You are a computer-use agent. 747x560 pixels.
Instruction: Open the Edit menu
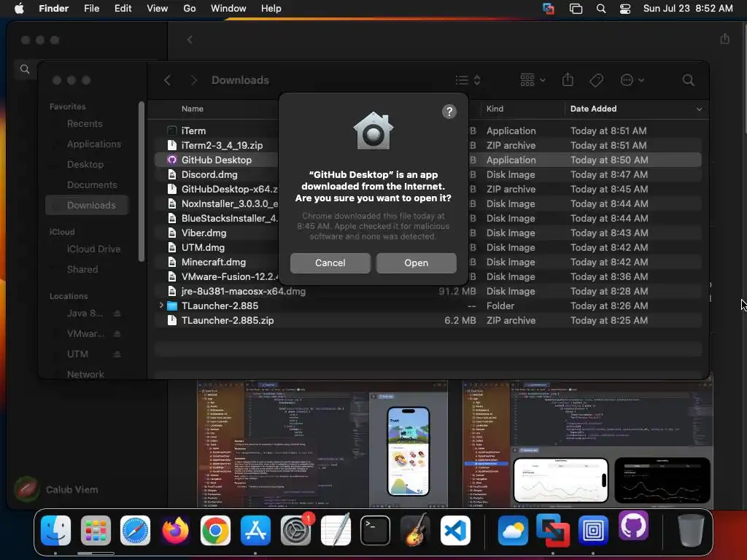[123, 9]
